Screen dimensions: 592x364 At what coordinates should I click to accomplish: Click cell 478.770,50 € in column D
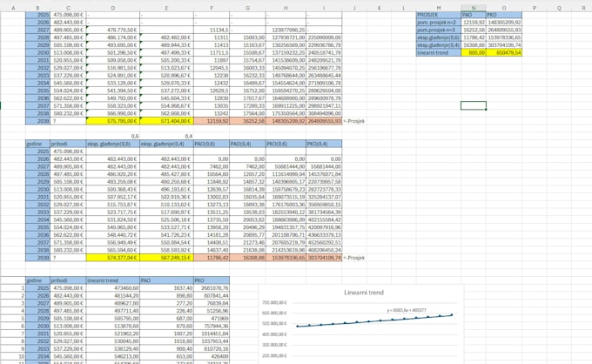tap(113, 30)
